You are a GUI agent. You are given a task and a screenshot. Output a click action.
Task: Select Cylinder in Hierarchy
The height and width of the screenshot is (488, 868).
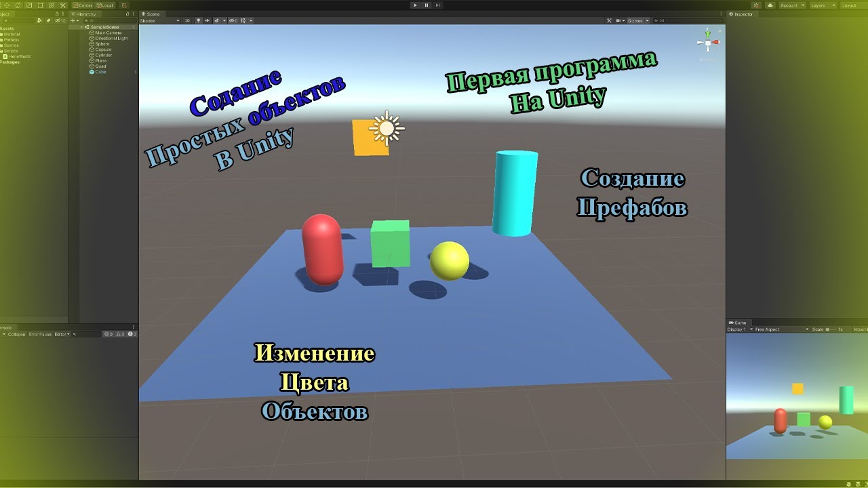pos(100,55)
